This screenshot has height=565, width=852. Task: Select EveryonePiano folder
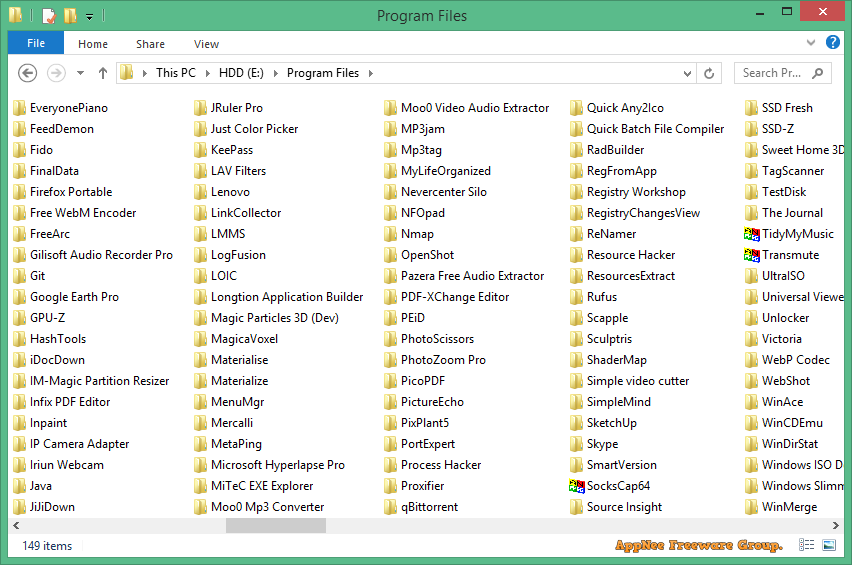click(60, 108)
